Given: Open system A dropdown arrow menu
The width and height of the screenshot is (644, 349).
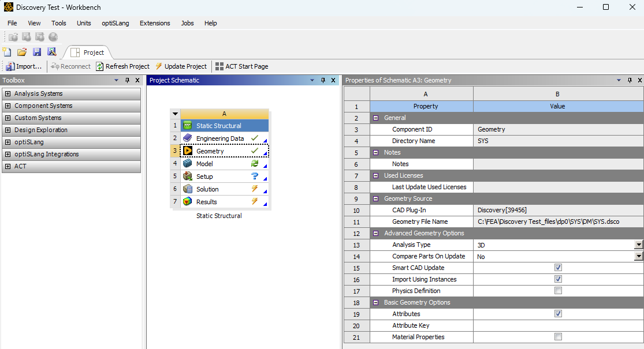Looking at the screenshot, I should point(176,114).
